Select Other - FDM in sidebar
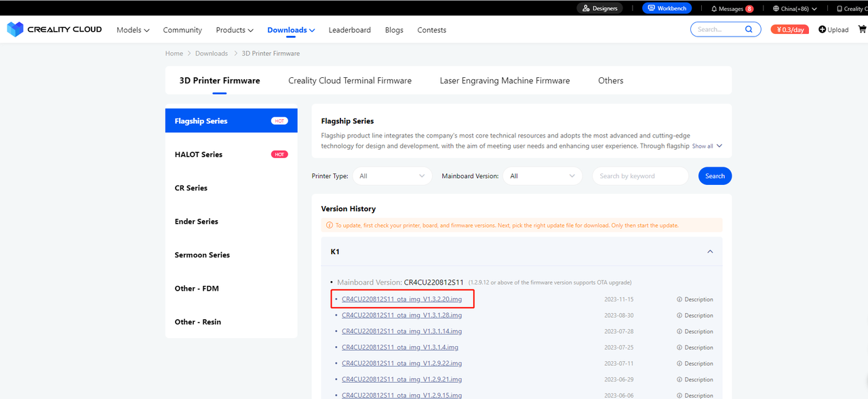This screenshot has width=868, height=399. [x=231, y=289]
